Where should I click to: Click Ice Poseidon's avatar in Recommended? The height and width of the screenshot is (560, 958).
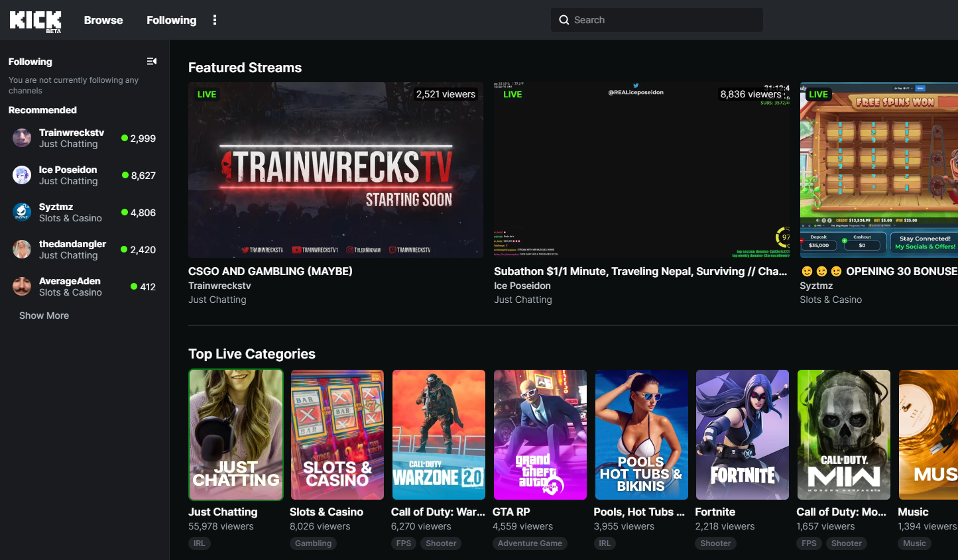point(22,175)
